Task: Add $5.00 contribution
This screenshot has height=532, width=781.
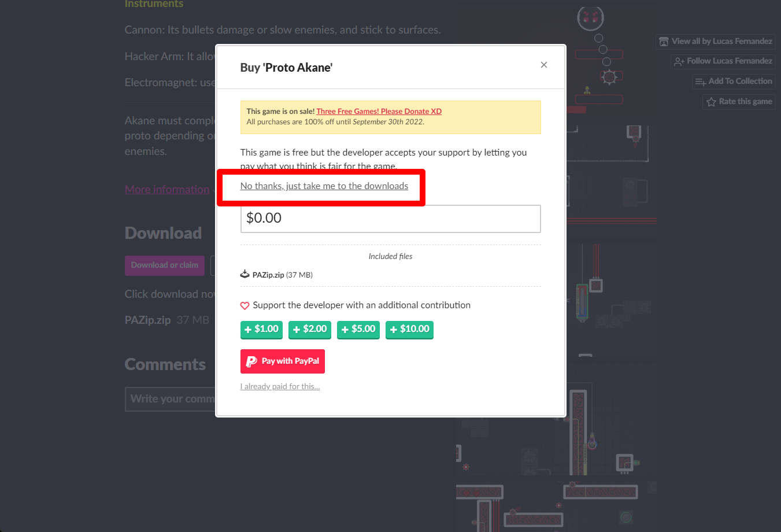Action: [358, 330]
